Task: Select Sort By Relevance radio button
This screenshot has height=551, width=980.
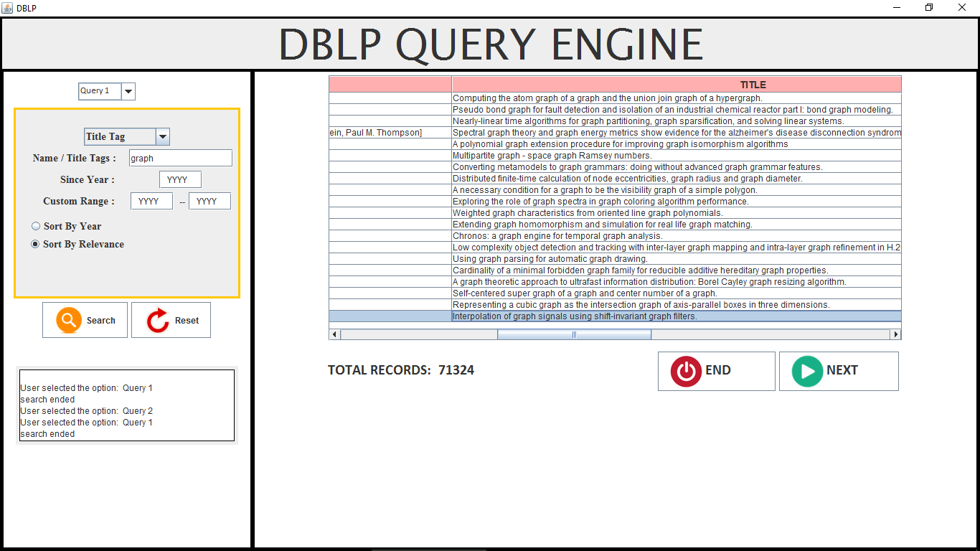Action: tap(35, 244)
